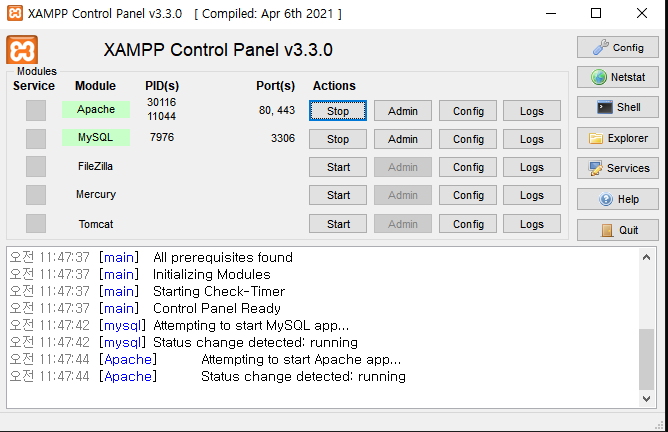The image size is (668, 432).
Task: Click the MySQL module label
Action: [x=96, y=137]
